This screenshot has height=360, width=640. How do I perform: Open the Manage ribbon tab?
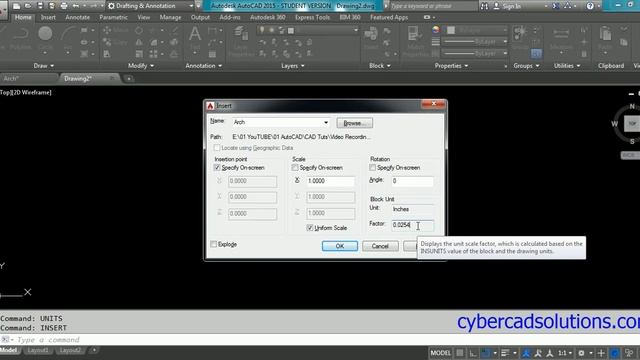coord(170,18)
